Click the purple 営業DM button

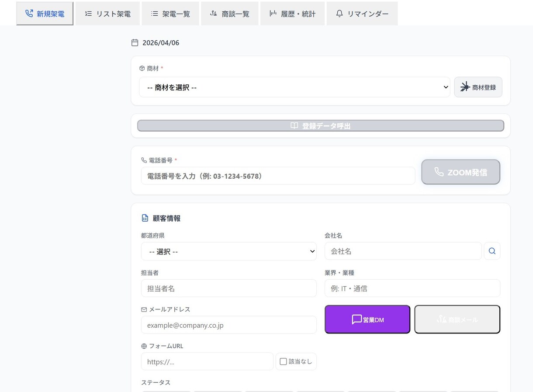point(367,319)
